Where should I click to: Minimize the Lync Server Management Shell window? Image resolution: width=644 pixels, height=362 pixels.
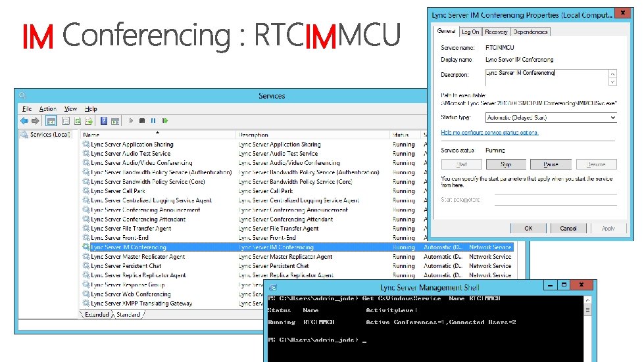pos(550,285)
